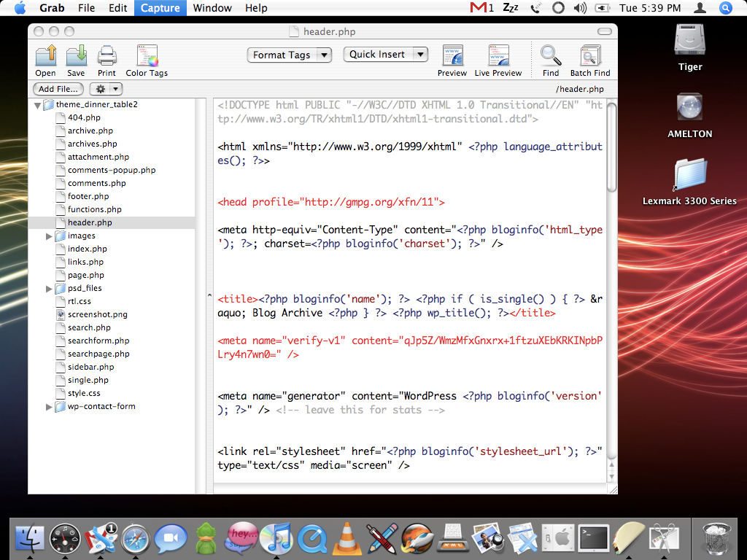Open the File menu
The height and width of the screenshot is (560, 747).
click(x=86, y=8)
